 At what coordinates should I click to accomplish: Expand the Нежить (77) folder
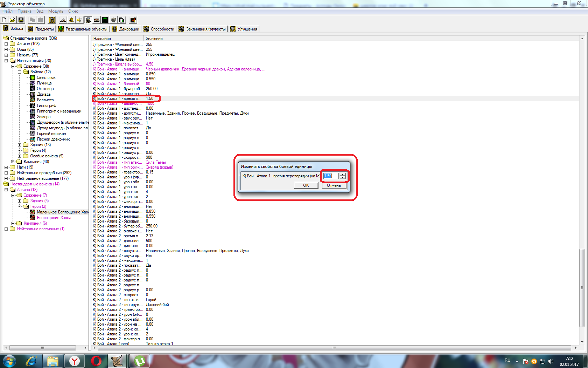pyautogui.click(x=6, y=55)
